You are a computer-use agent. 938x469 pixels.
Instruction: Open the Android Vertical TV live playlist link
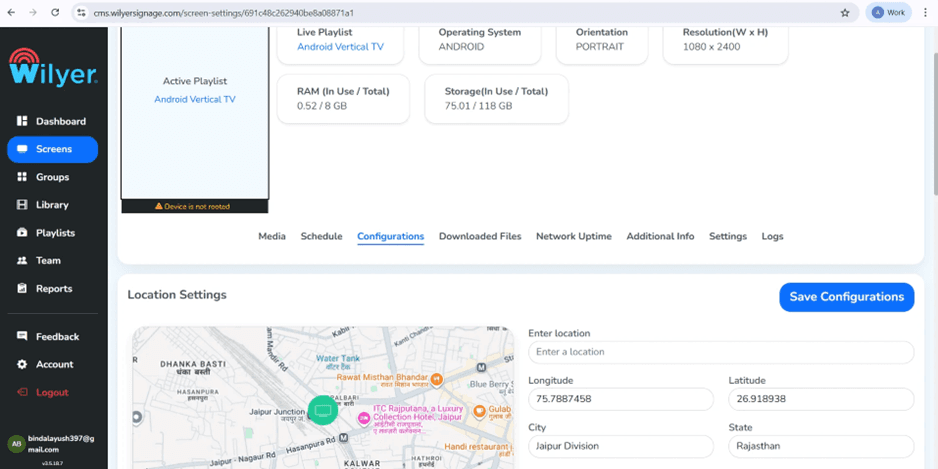[x=340, y=47]
